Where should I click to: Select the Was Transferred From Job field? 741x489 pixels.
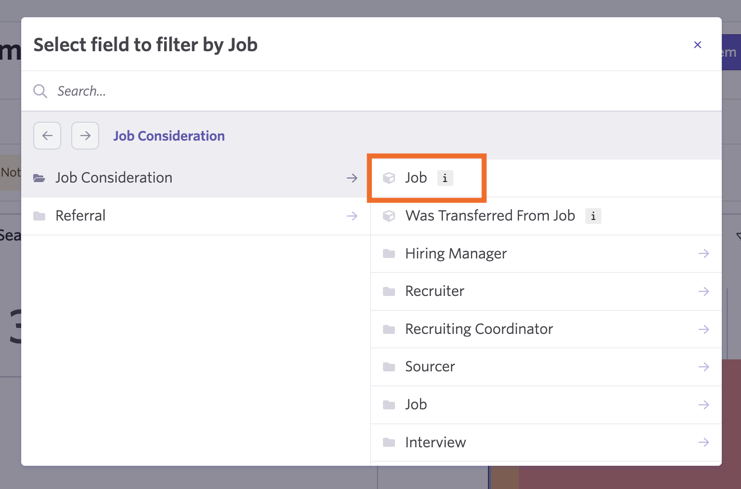546,216
